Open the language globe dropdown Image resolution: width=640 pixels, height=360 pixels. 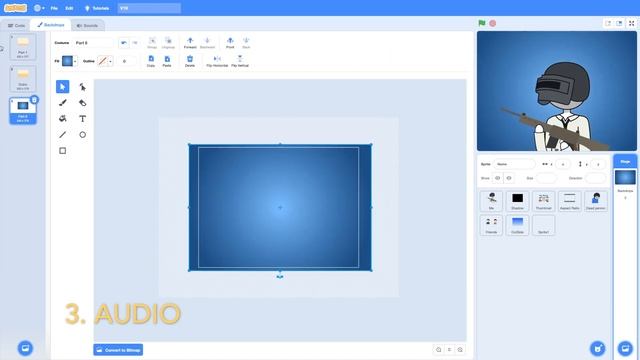39,8
